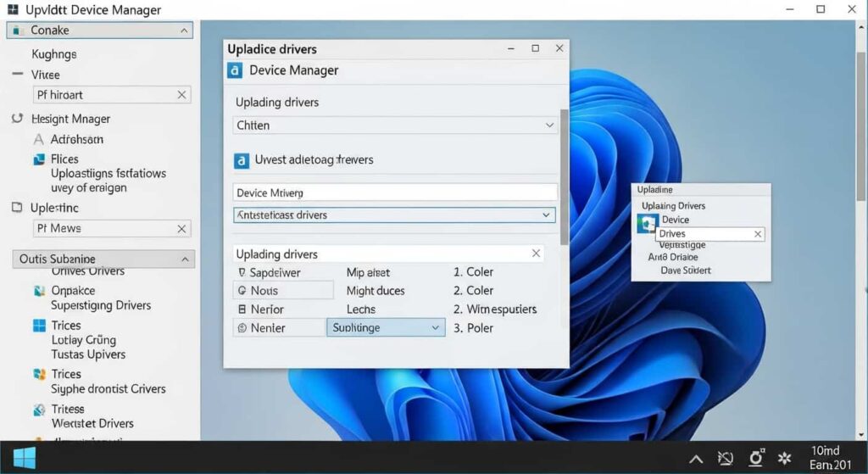Click Uplaiing Drivers in popup
This screenshot has height=474, width=868.
(673, 205)
